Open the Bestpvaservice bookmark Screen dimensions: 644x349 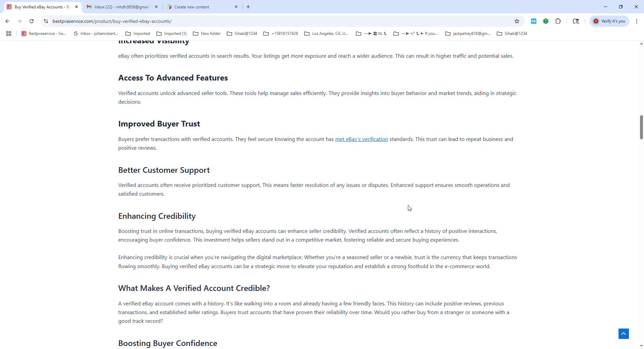point(44,34)
